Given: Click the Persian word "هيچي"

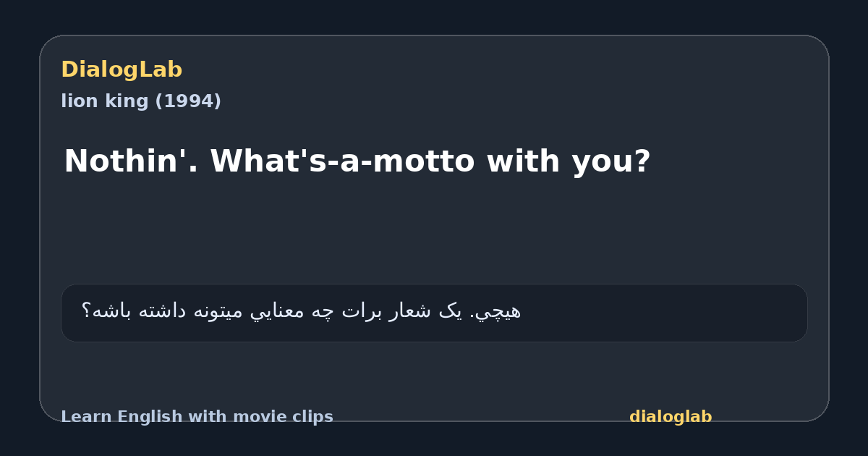Looking at the screenshot, I should point(500,311).
